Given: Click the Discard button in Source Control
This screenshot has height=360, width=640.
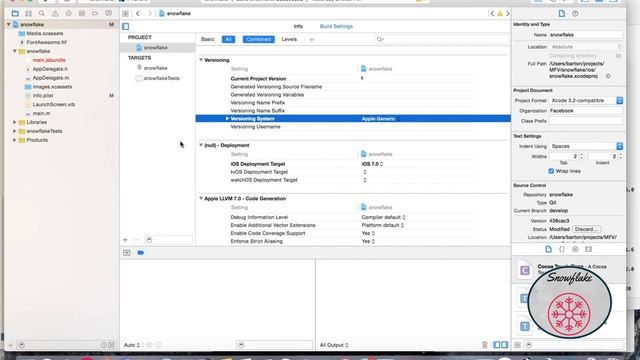Looking at the screenshot, I should (x=587, y=229).
